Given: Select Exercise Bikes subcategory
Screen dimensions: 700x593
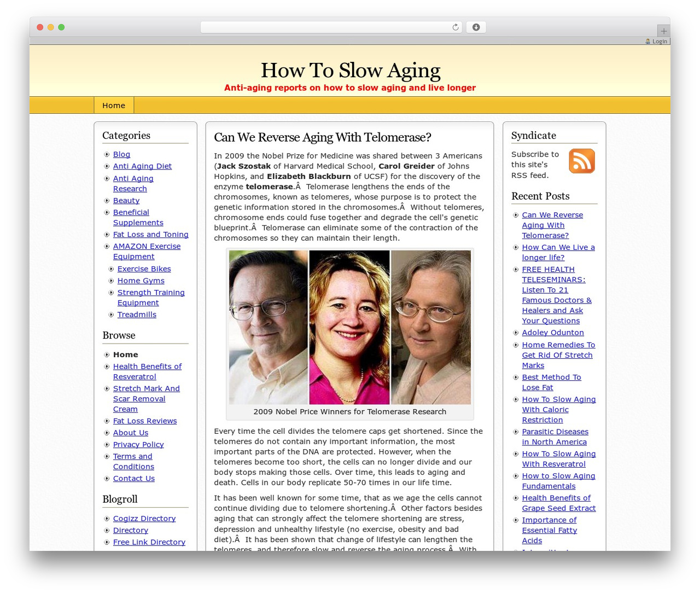Looking at the screenshot, I should point(144,269).
